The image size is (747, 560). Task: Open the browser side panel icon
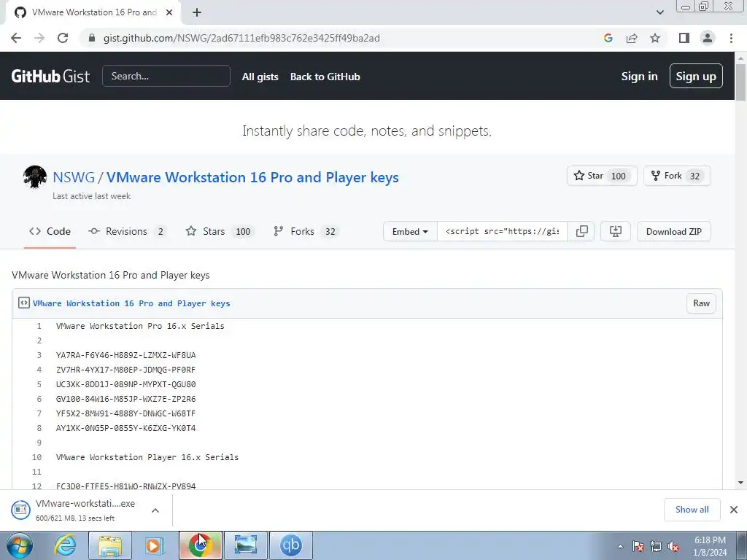[684, 38]
